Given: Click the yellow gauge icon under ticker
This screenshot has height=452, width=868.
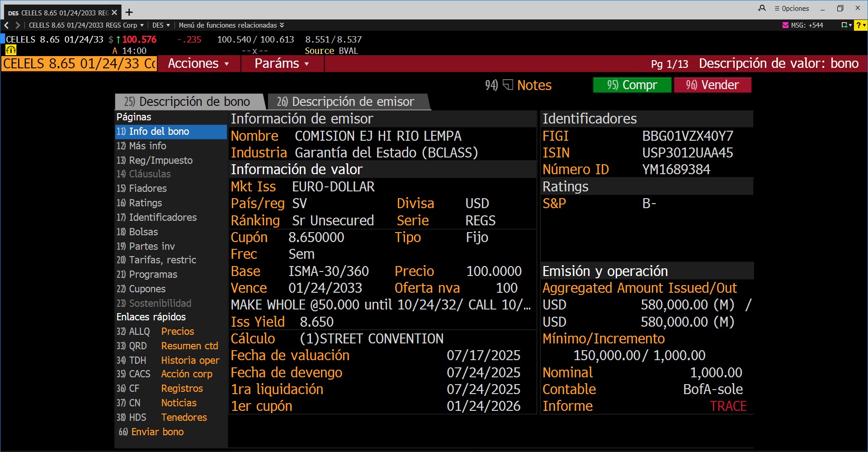Looking at the screenshot, I should click(x=11, y=50).
